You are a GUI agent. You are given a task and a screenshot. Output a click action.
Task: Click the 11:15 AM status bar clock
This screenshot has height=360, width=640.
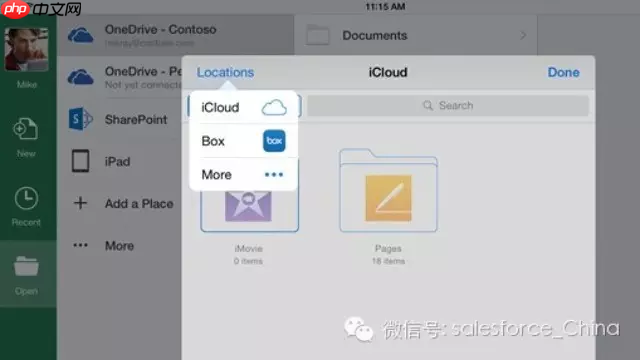(x=385, y=7)
